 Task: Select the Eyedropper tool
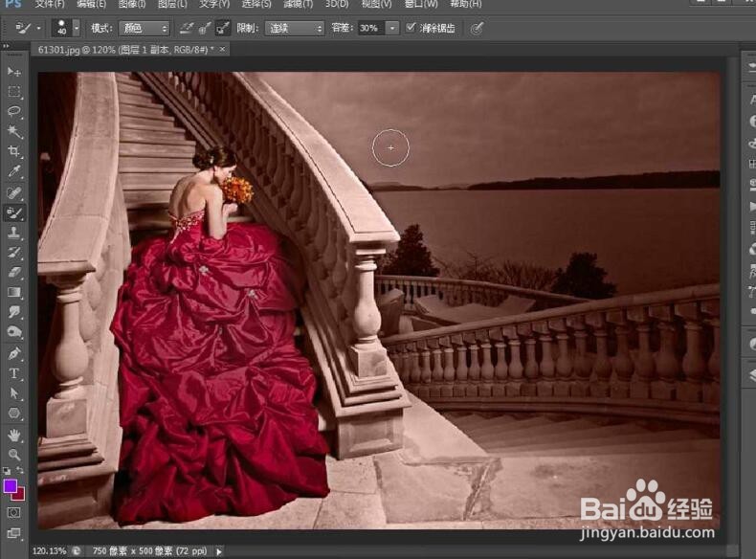pos(14,171)
